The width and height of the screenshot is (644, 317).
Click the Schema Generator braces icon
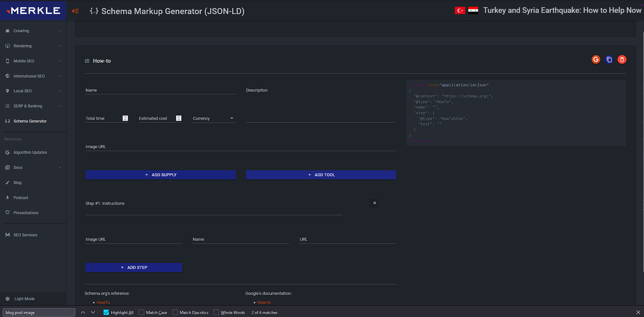(7, 121)
